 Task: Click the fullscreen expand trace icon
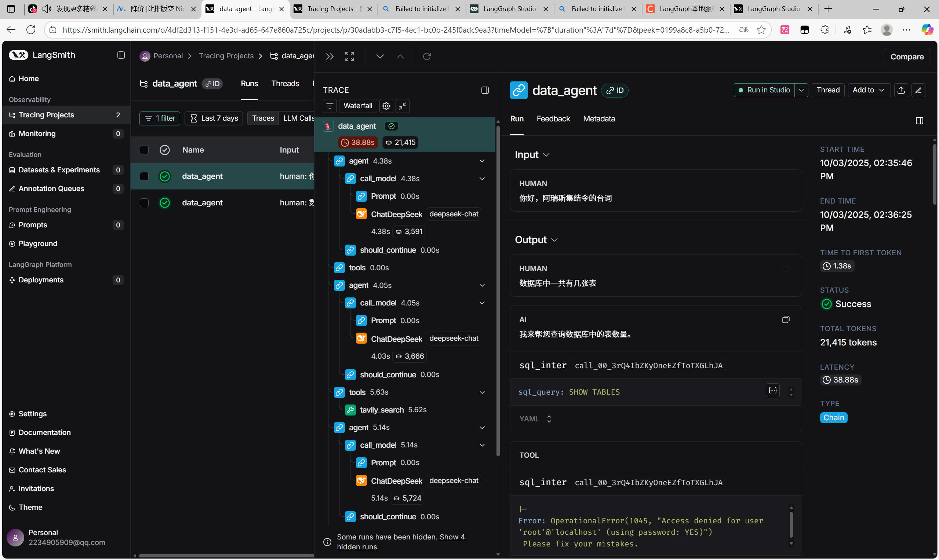click(349, 56)
